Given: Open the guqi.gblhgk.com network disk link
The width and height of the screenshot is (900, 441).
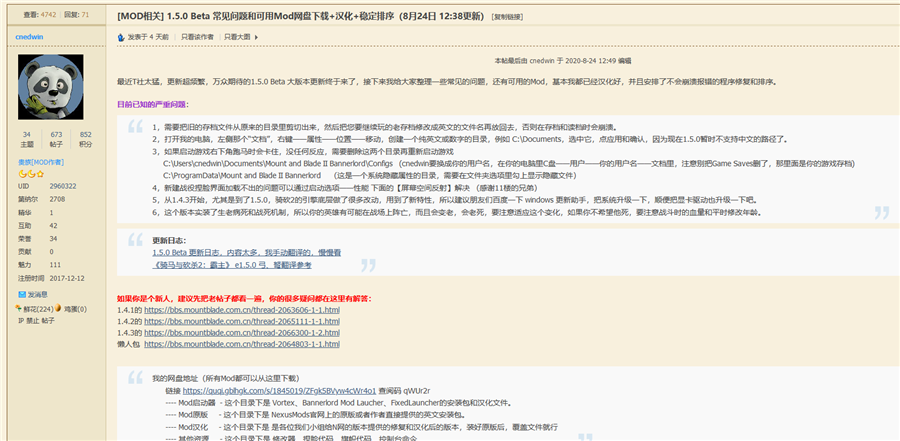Looking at the screenshot, I should point(280,390).
